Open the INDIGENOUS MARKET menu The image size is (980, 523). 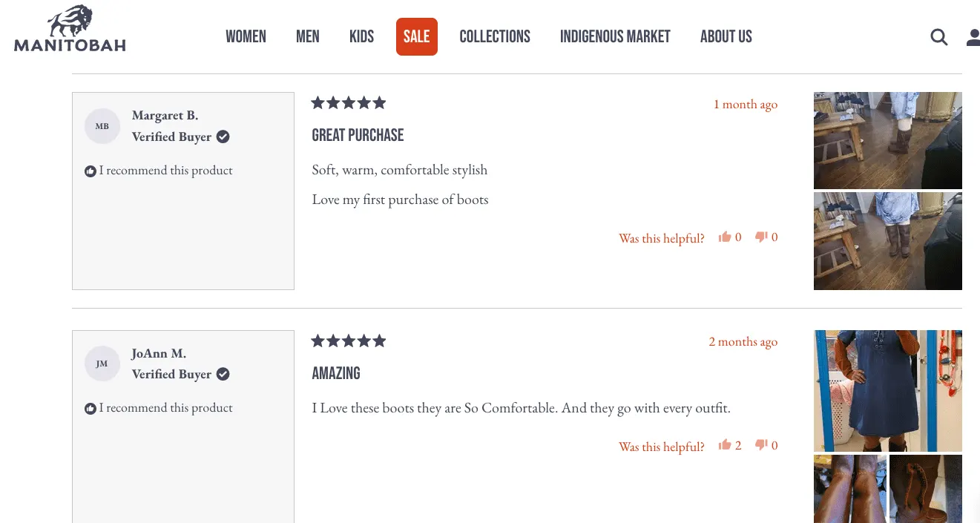pos(615,36)
